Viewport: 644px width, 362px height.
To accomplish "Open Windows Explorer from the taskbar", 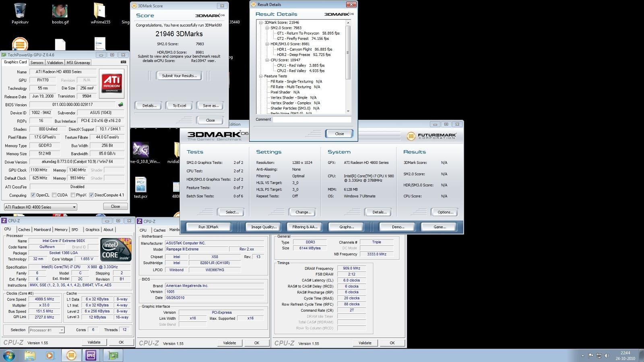I will coord(30,355).
